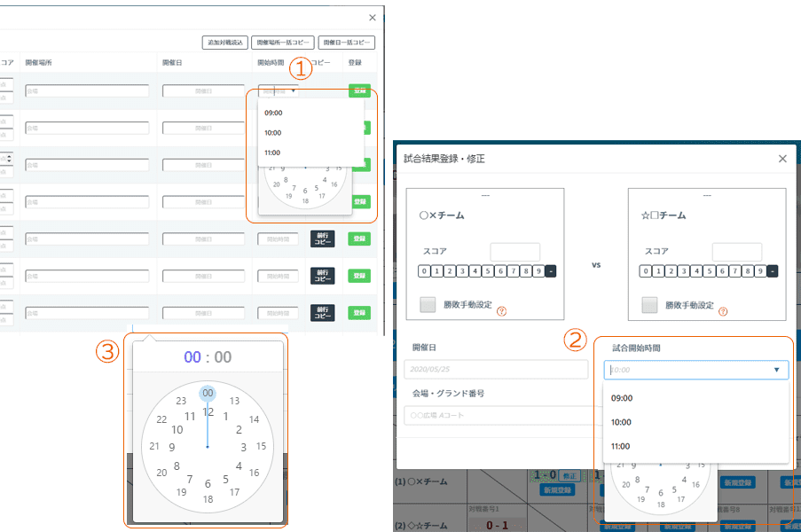Click the 0 - 1 score cell
Viewport: 801px width, 532px height.
497,526
